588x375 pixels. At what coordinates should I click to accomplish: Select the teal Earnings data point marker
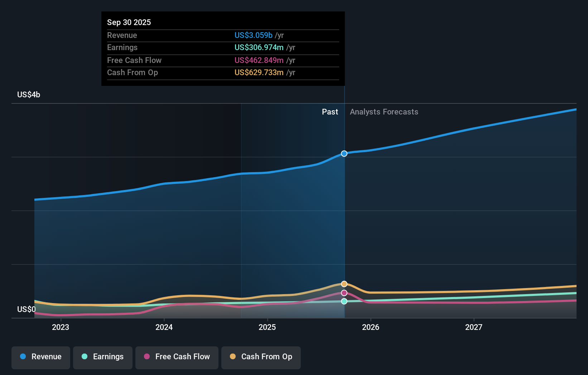click(344, 301)
